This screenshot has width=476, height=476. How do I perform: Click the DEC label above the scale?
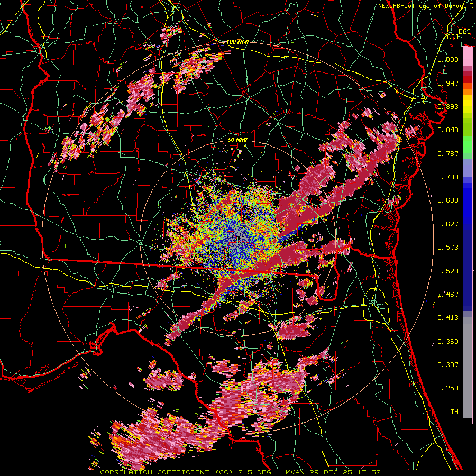(x=464, y=32)
